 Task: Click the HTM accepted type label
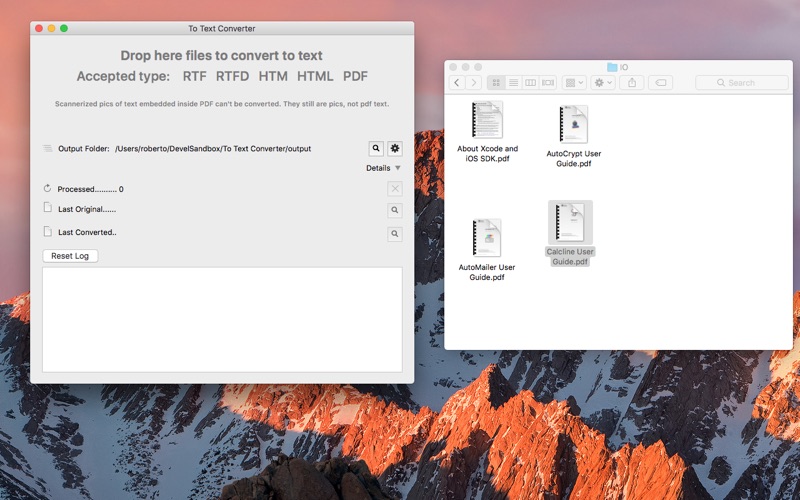coord(273,76)
